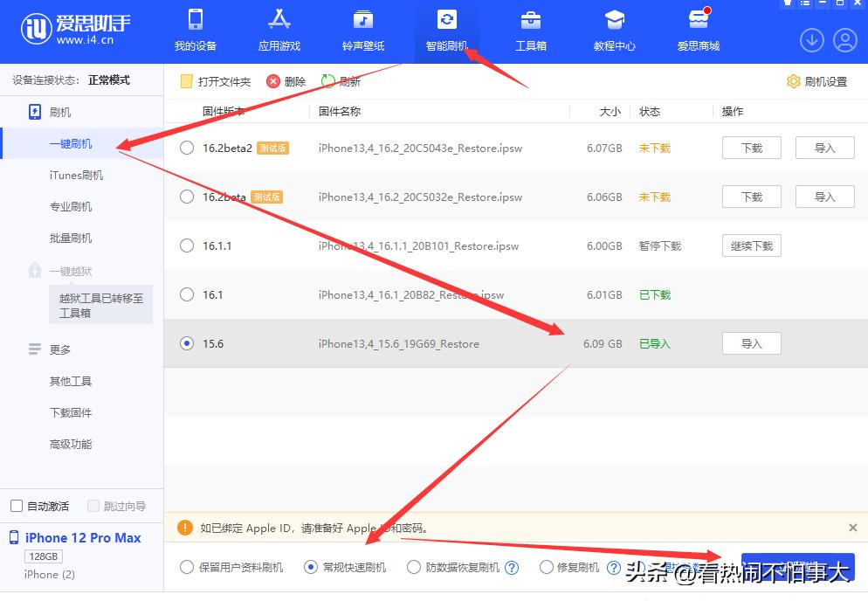868x601 pixels.
Task: Enable the 自动激活 auto-activate checkbox
Action: point(15,505)
